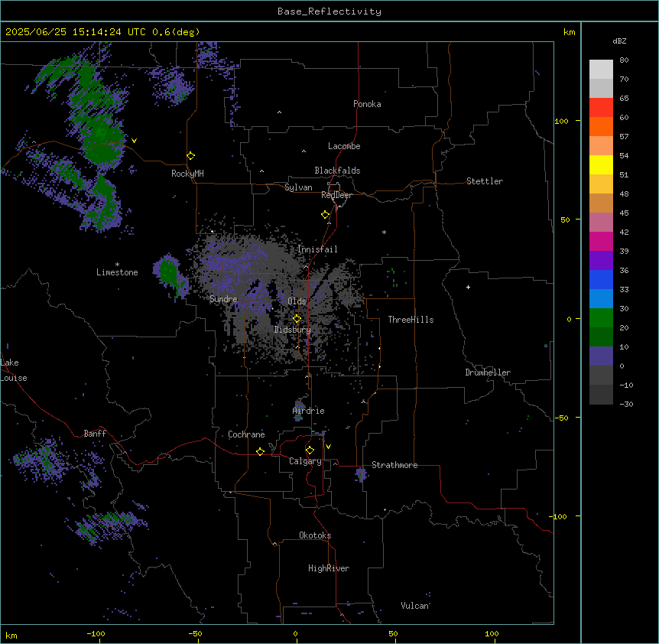Click the white plus marker west of Drumheller region
Viewport: 659px width, 644px height.
(468, 287)
